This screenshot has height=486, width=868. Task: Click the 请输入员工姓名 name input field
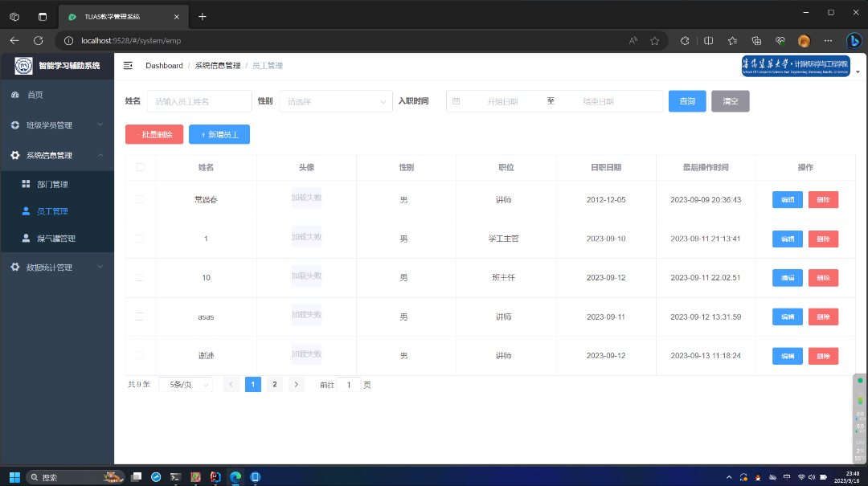(x=199, y=101)
